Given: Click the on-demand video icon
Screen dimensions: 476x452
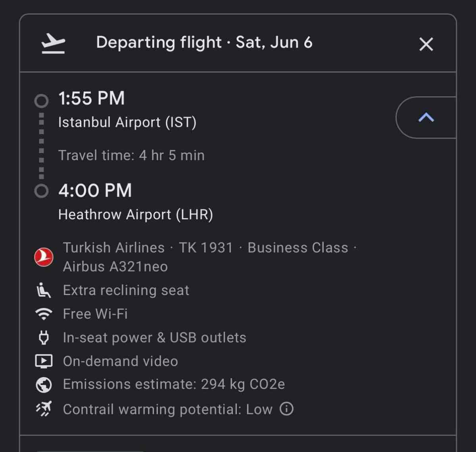Looking at the screenshot, I should pyautogui.click(x=44, y=361).
